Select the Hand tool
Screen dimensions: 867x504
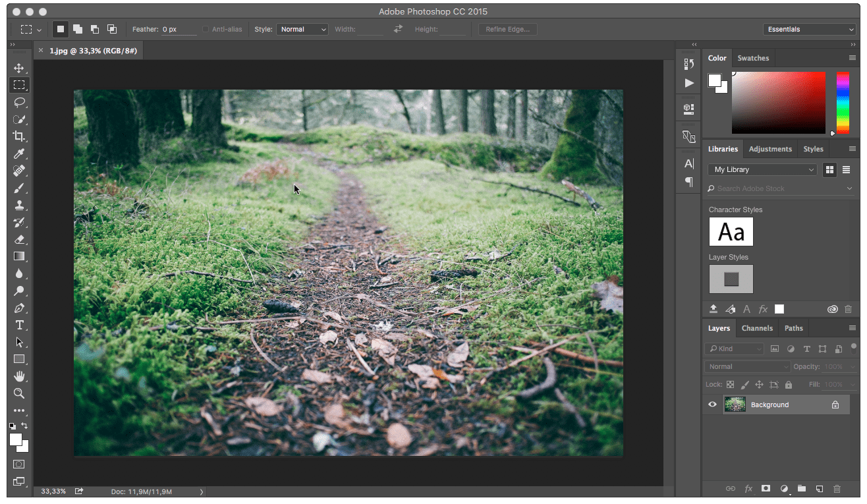[19, 376]
